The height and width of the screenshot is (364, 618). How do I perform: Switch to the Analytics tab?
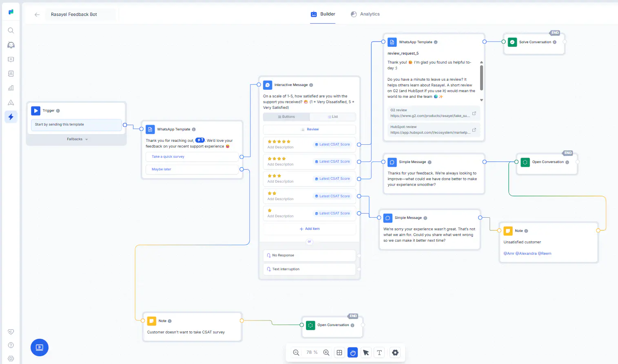[x=365, y=14]
